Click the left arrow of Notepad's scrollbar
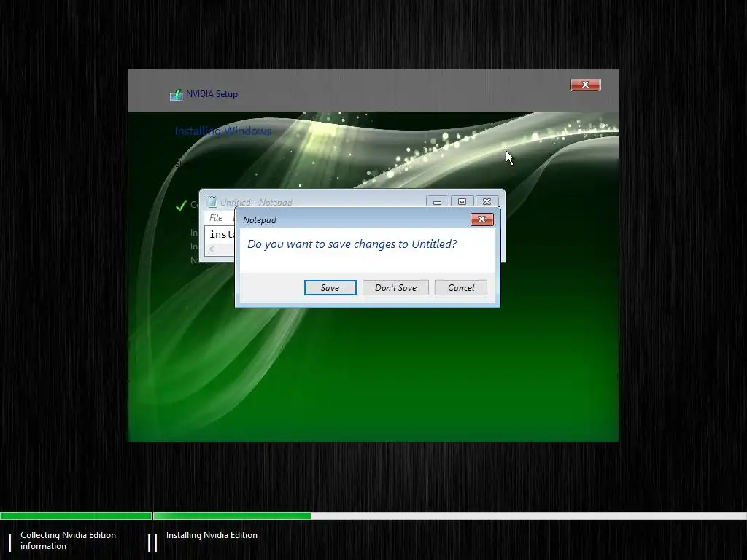Screen dimensions: 747x560 212,249
